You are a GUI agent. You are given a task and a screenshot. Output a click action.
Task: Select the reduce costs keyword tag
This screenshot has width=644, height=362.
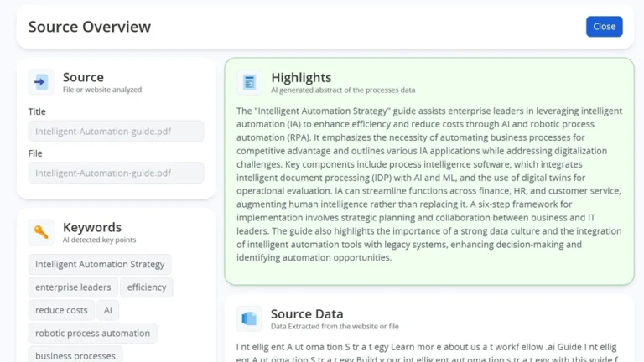coord(61,310)
